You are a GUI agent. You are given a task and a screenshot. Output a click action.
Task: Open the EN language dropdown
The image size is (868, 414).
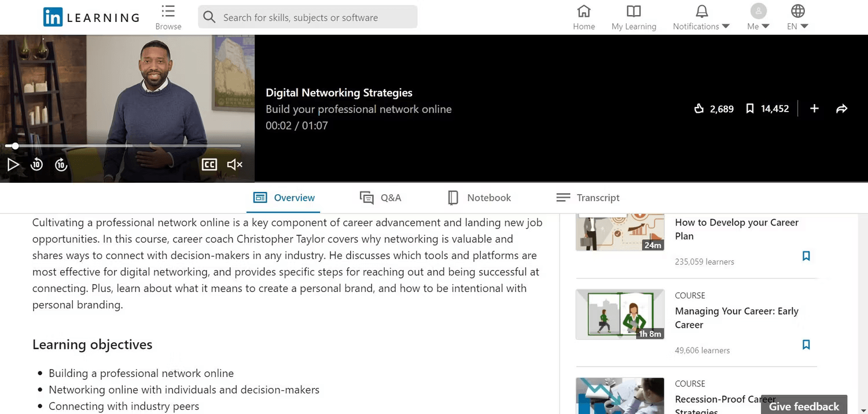797,17
